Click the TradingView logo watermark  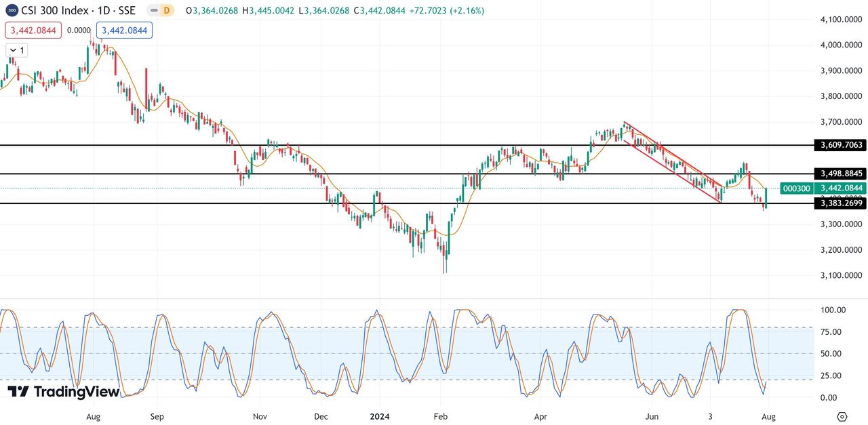pos(64,392)
